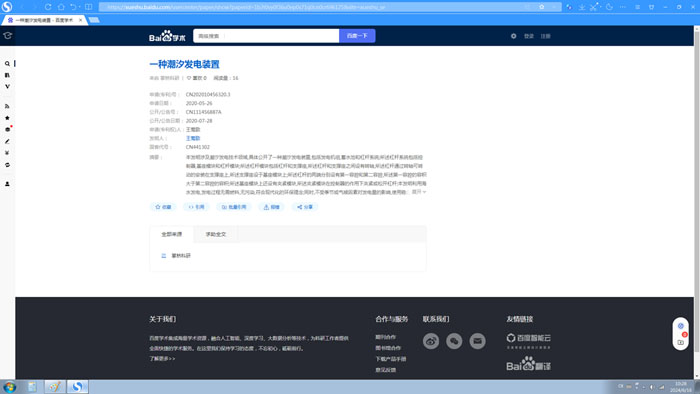Go to browser home page icon
This screenshot has width=700, height=394.
(61, 7)
